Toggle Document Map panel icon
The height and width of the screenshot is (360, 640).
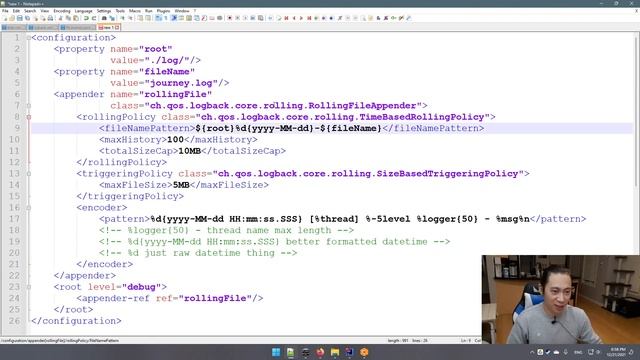coord(189,18)
